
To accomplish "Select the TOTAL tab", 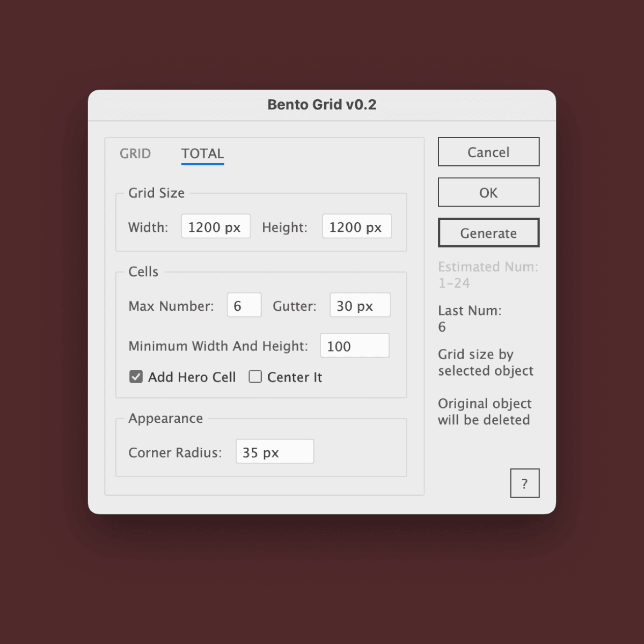I will [x=202, y=153].
